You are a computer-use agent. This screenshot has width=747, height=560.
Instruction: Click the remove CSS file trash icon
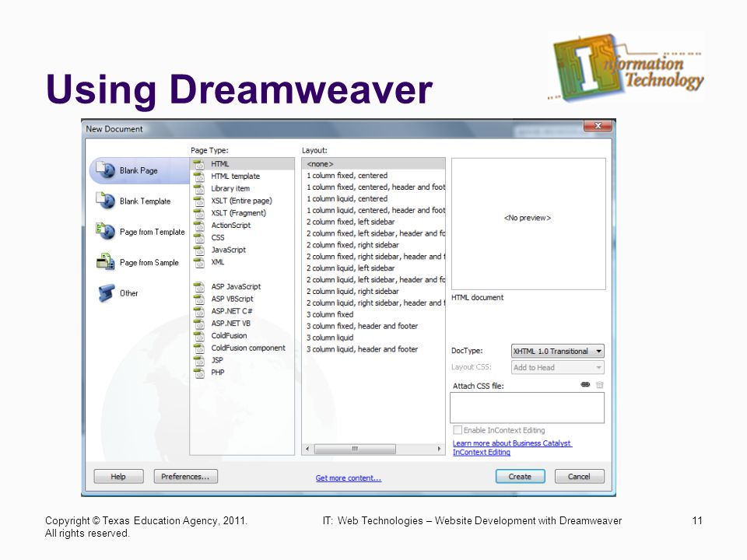[600, 384]
